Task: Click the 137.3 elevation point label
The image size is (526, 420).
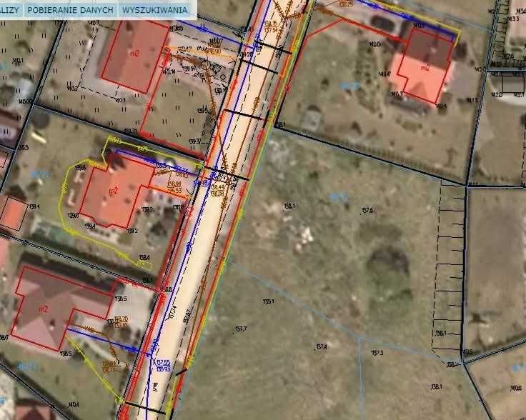Action: 377,353
